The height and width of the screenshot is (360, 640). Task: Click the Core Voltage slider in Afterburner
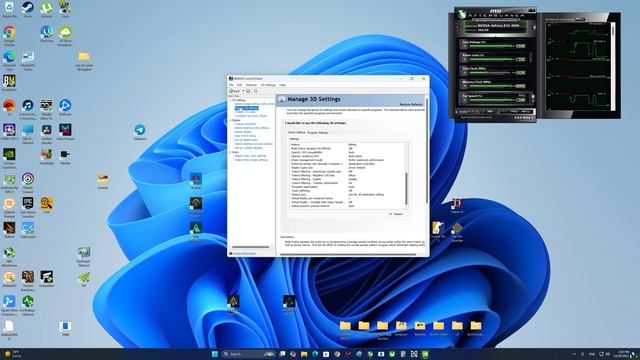coord(492,46)
